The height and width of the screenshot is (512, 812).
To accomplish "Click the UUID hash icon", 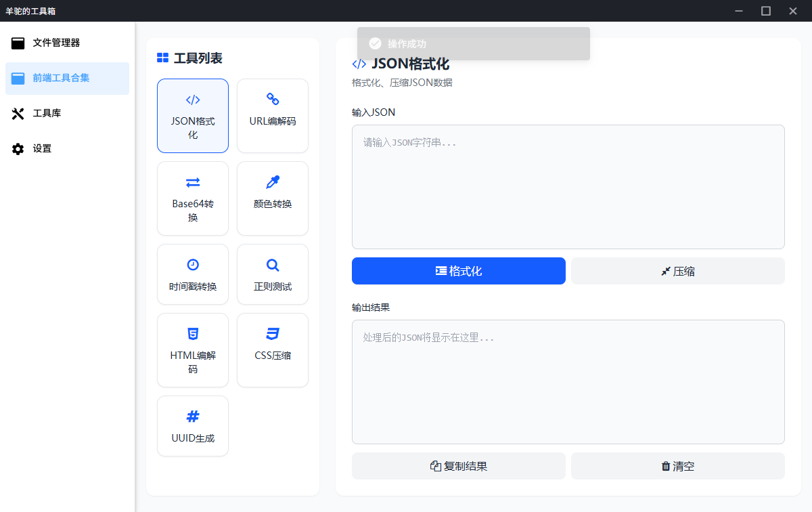I will click(193, 417).
